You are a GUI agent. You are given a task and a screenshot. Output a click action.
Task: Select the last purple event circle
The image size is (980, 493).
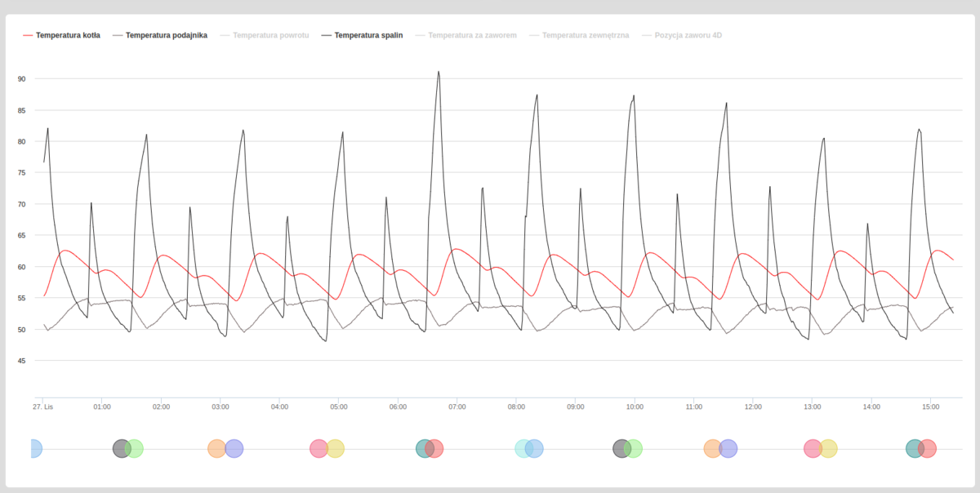coord(729,448)
